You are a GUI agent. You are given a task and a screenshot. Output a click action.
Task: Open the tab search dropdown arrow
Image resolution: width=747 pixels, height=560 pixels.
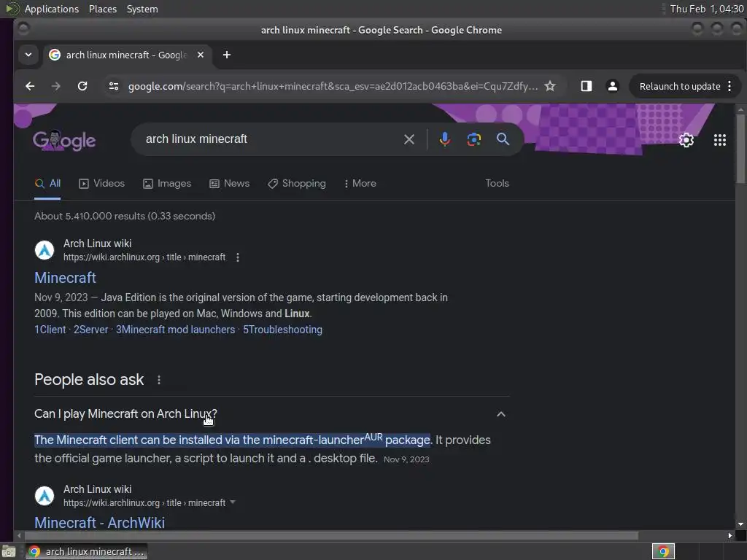(x=28, y=55)
